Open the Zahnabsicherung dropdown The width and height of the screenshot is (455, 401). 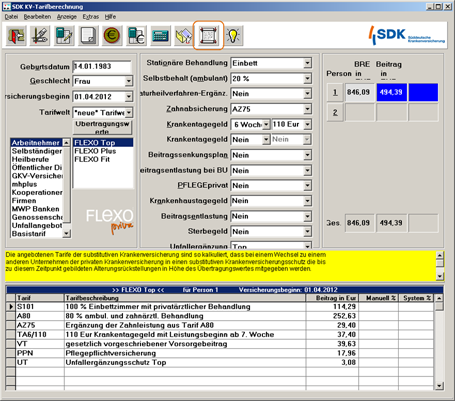pos(307,109)
